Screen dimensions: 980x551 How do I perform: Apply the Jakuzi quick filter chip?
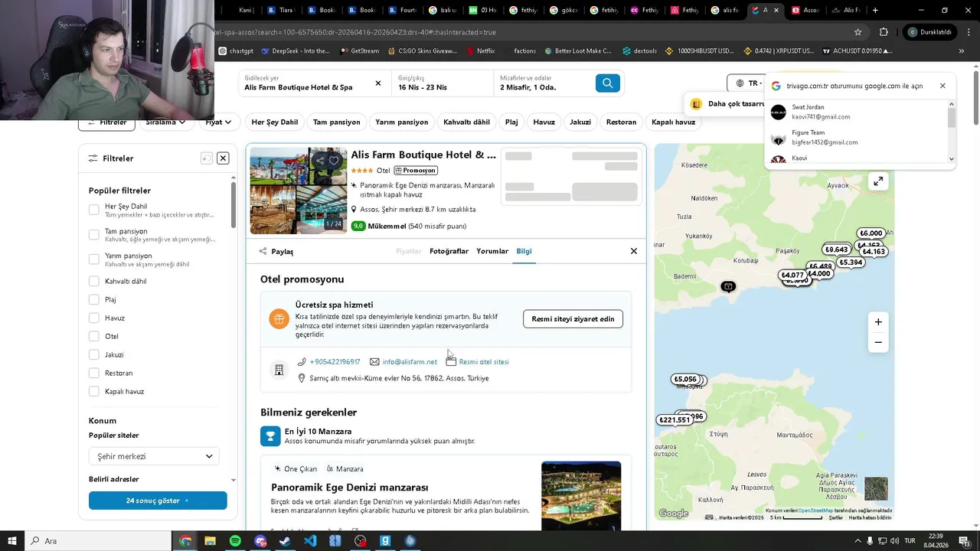(580, 122)
